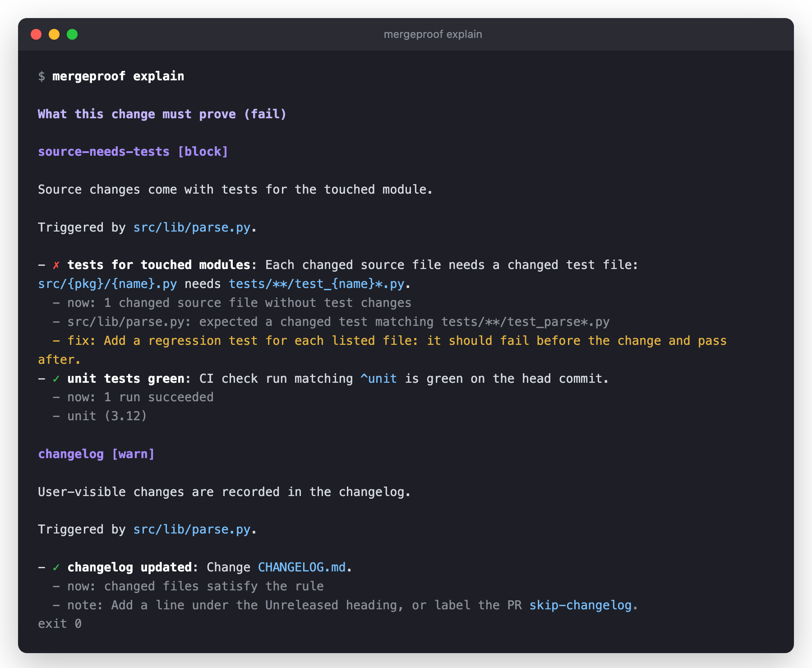Click the red ✗ fail mark icon

pos(56,265)
